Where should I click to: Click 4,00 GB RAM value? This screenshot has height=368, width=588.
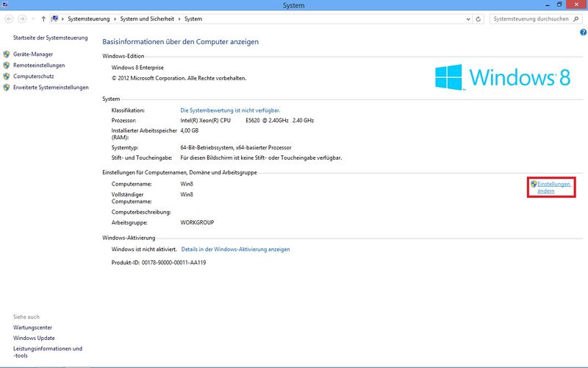(x=190, y=131)
